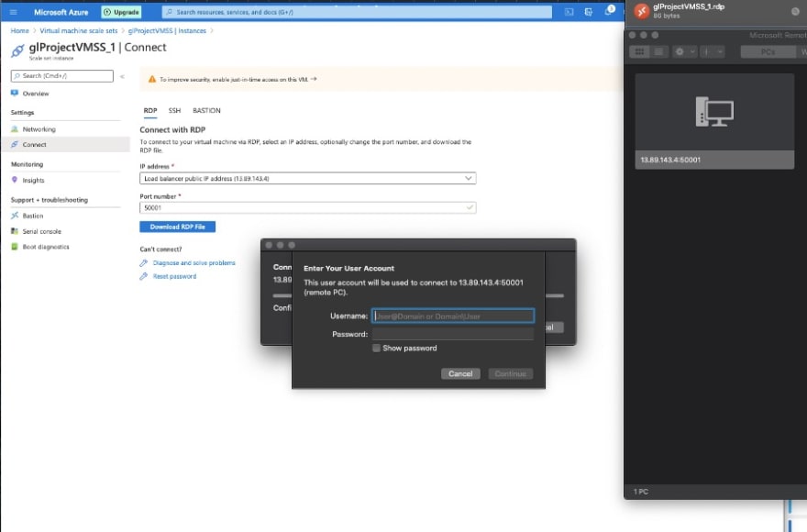Open Networking in the sidebar
The height and width of the screenshot is (532, 807).
point(39,129)
